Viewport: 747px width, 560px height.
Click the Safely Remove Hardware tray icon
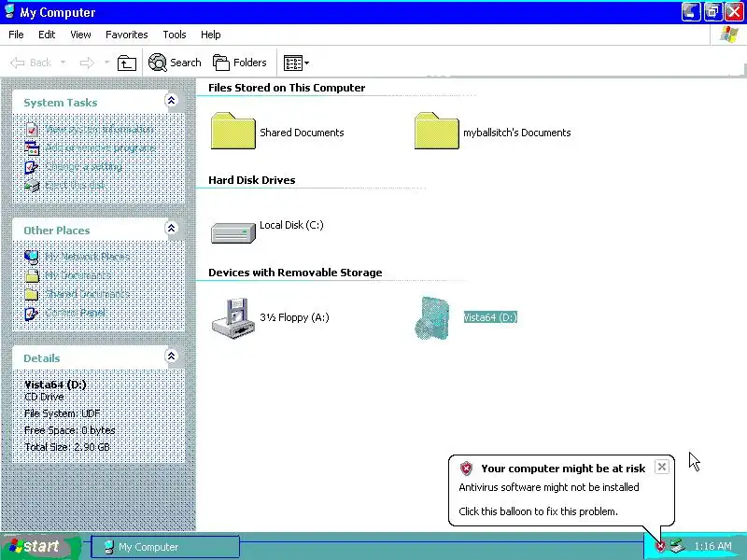[677, 546]
